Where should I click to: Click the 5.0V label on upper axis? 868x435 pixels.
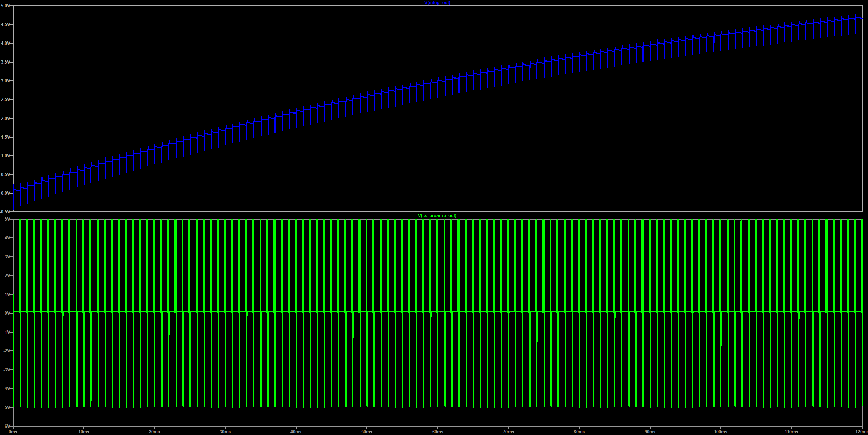pos(6,6)
